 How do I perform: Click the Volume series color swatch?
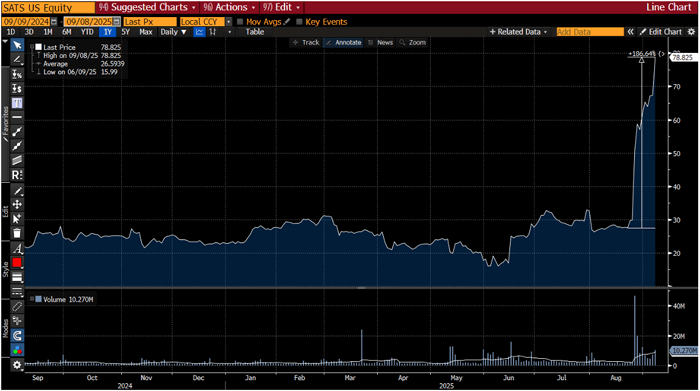pos(38,299)
